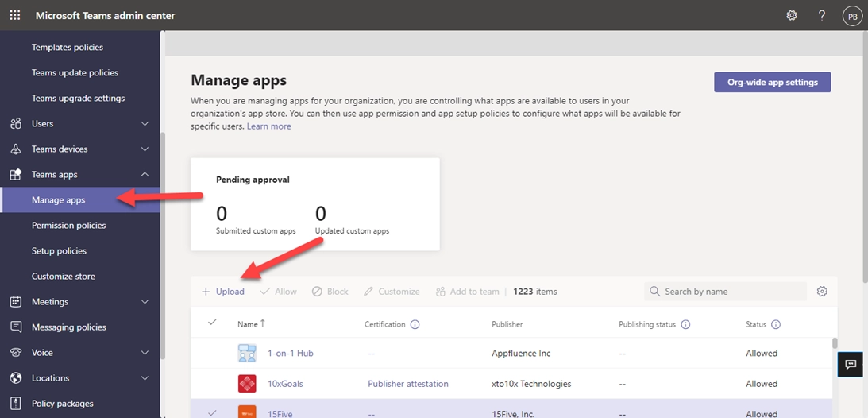Open PB account profile avatar
This screenshot has height=418, width=868.
pyautogui.click(x=852, y=16)
